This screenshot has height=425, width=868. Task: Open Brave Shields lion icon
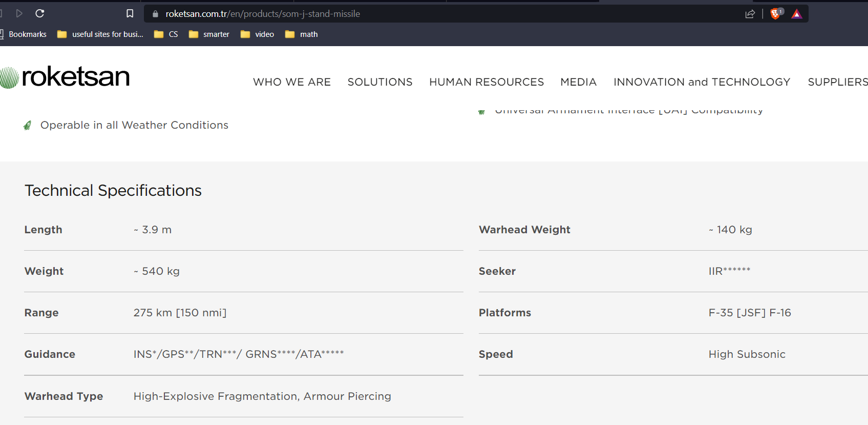pos(776,13)
